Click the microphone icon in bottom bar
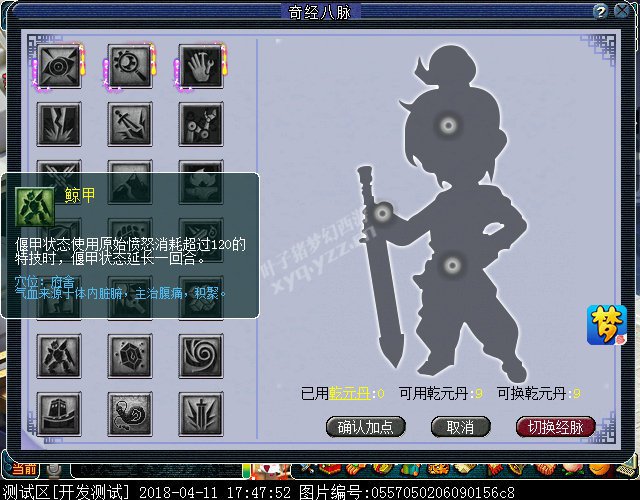Screen dimensions: 640x500 pyautogui.click(x=53, y=471)
